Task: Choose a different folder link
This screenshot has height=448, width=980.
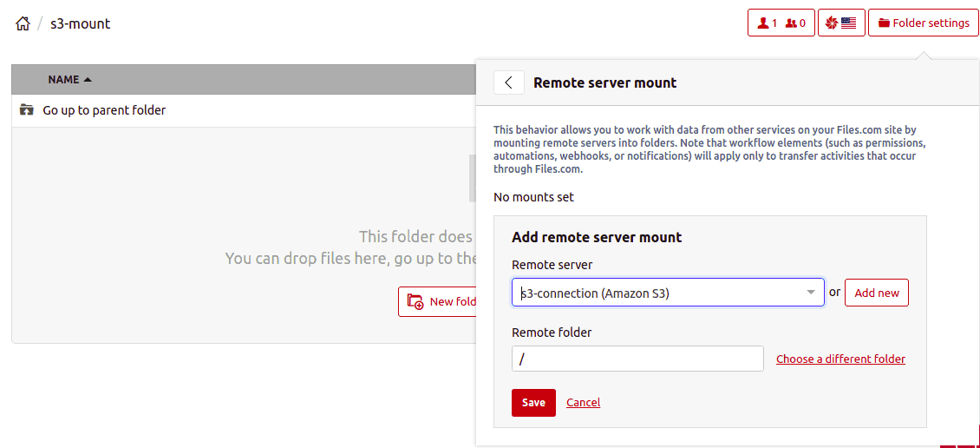Action: (840, 359)
